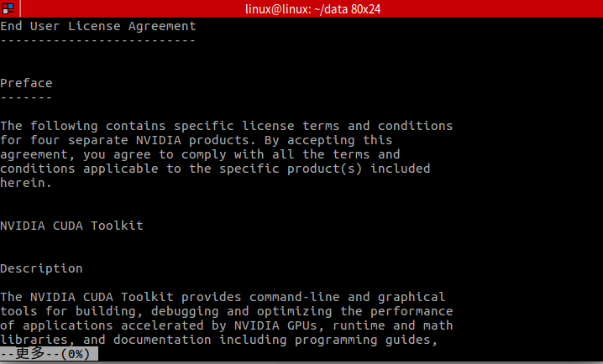Click the line 'The NVIDIA CUDA Toolkit provides command-line'
Viewport: 603px width, 364px height.
[x=223, y=297]
